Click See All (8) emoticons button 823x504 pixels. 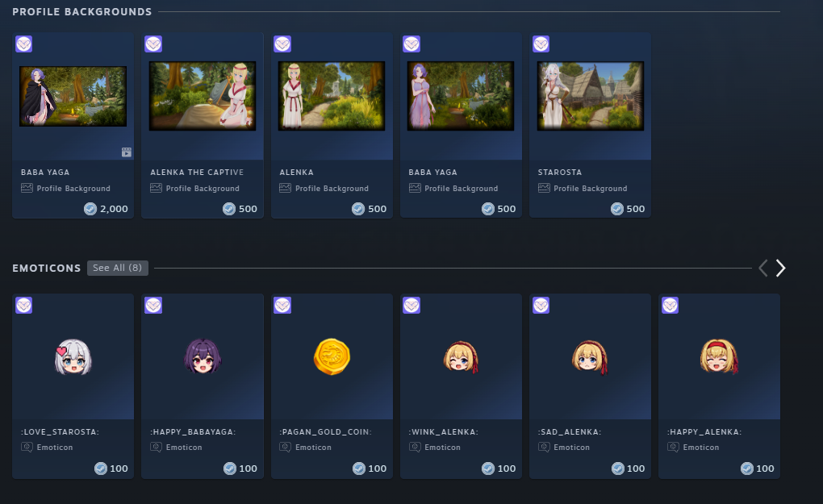[x=118, y=268]
